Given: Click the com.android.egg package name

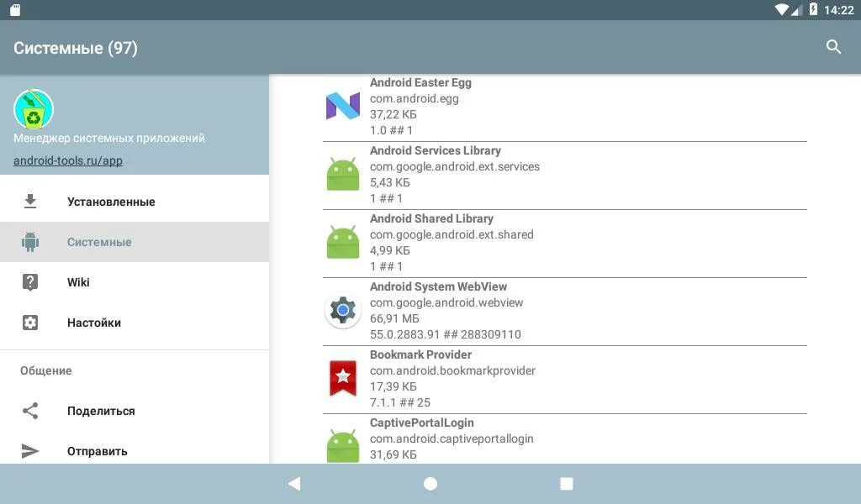Looking at the screenshot, I should [414, 99].
